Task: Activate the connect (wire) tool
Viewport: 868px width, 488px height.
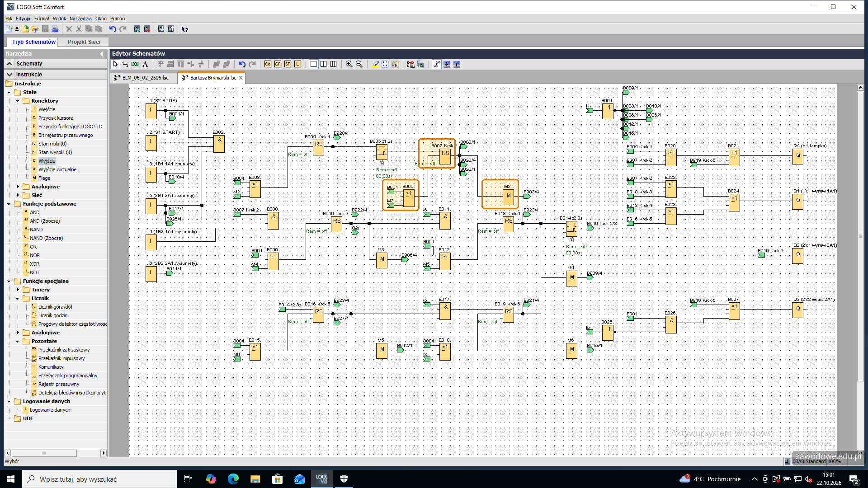Action: tap(125, 64)
